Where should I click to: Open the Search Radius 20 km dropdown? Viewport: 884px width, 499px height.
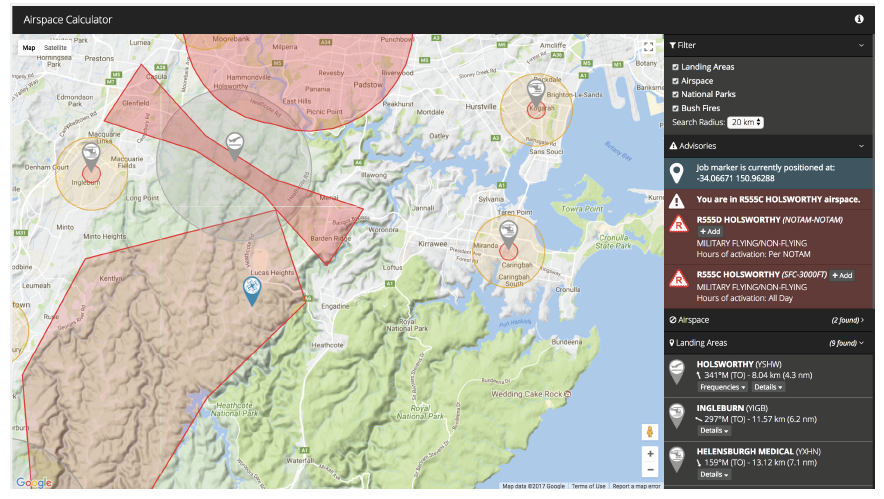point(745,122)
